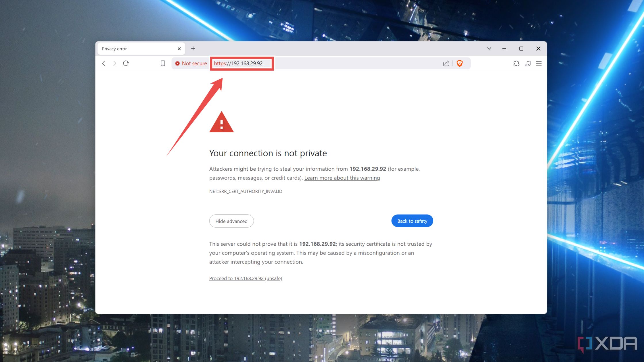Click the share/export icon in toolbar
The height and width of the screenshot is (362, 644).
(x=446, y=63)
